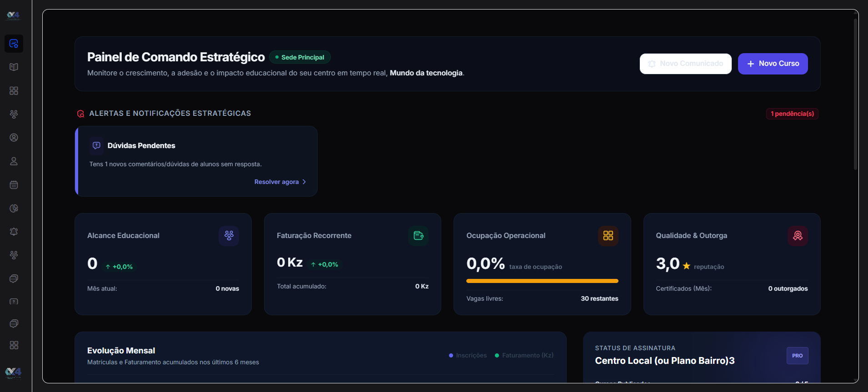The height and width of the screenshot is (392, 868).
Task: Click the Qualidade & Outorga award icon
Action: click(x=798, y=235)
